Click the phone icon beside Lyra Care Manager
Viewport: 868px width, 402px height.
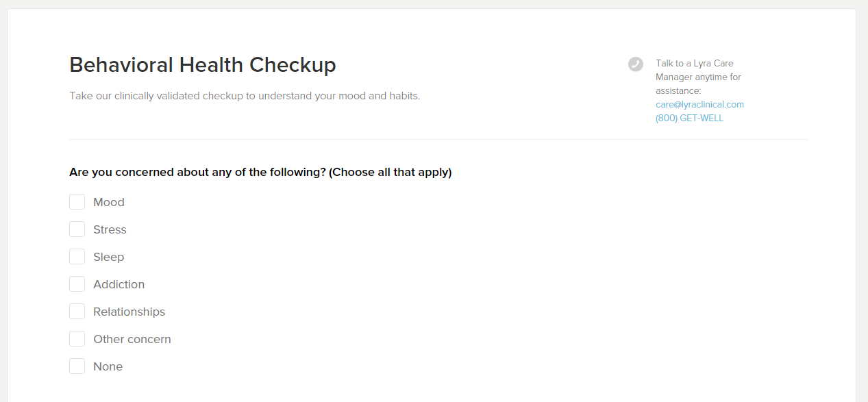tap(636, 64)
